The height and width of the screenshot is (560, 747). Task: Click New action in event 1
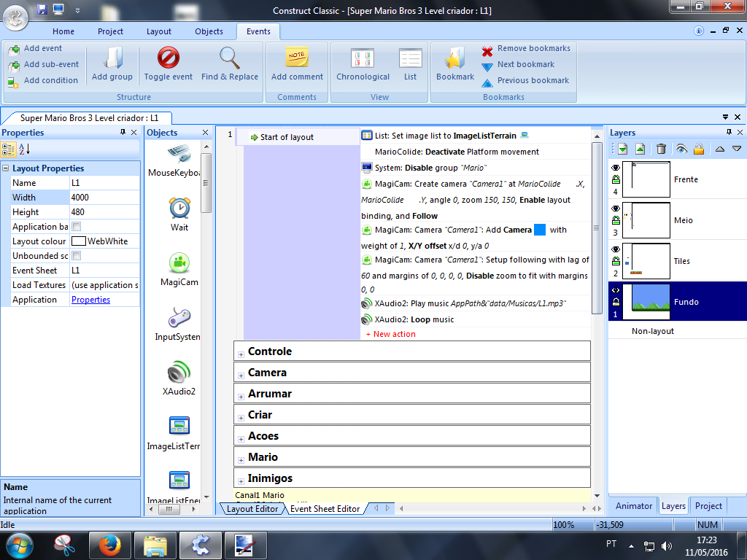pos(391,334)
